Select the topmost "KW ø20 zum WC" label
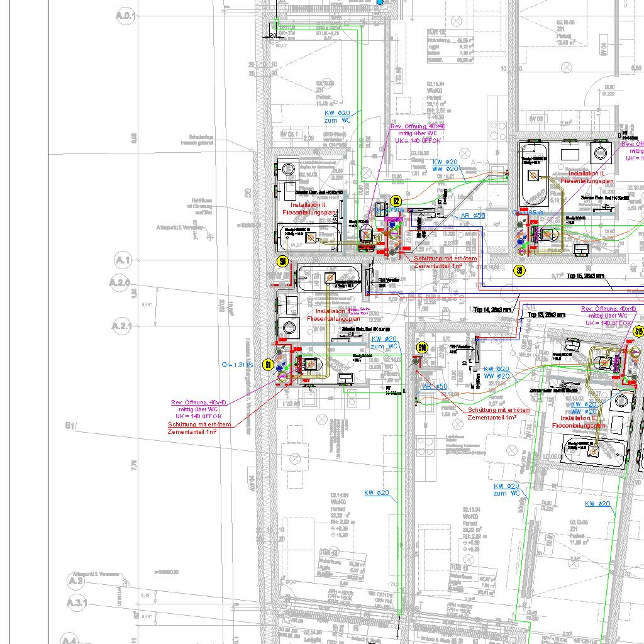 pyautogui.click(x=338, y=116)
